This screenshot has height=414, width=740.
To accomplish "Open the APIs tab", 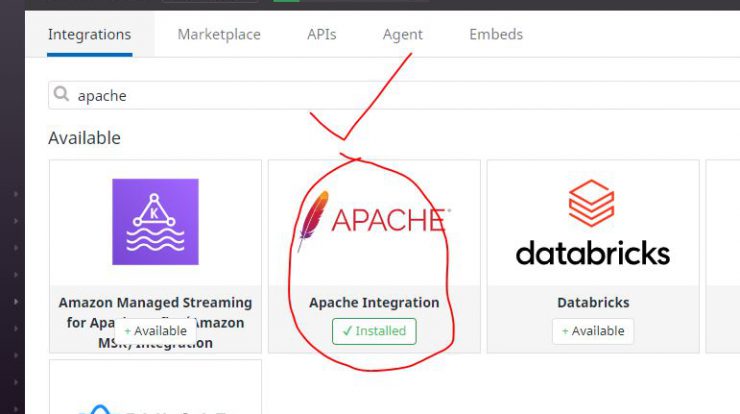I will click(x=321, y=34).
